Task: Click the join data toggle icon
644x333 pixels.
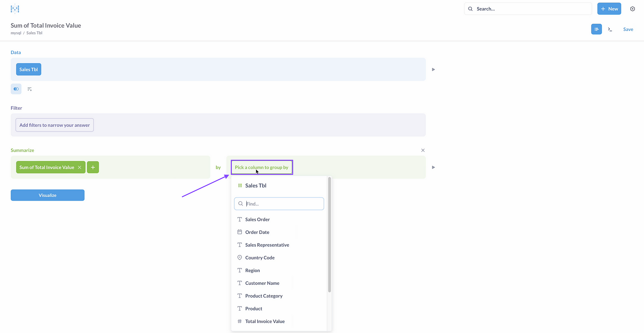Action: pos(16,89)
